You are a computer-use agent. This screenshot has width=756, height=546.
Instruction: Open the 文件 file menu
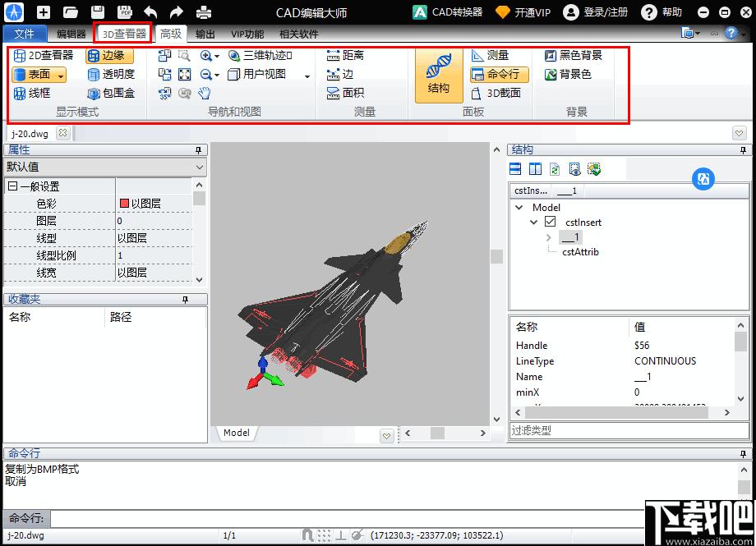tap(25, 34)
